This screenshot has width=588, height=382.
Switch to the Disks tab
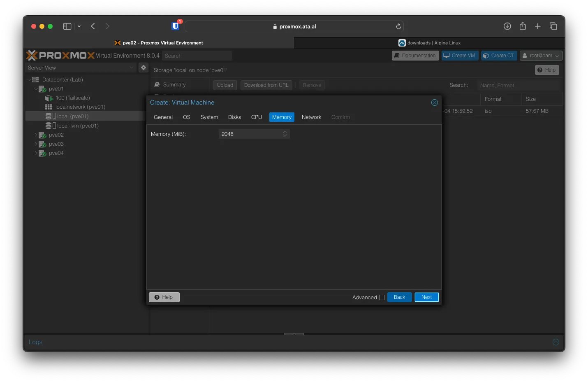pyautogui.click(x=234, y=117)
